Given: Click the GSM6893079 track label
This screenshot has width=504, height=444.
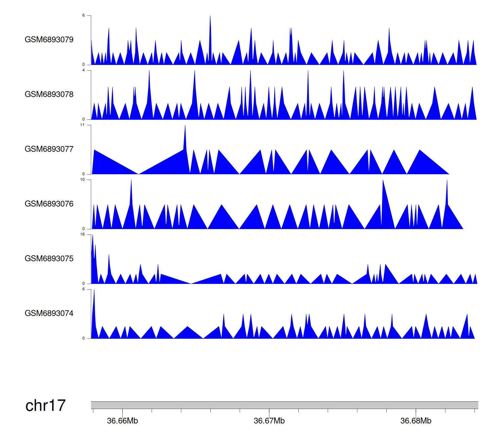Looking at the screenshot, I should (x=49, y=40).
